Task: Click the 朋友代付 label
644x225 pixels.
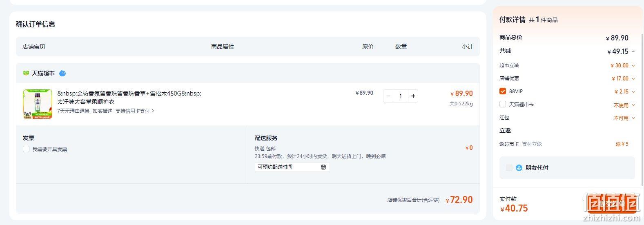Action: [537, 168]
